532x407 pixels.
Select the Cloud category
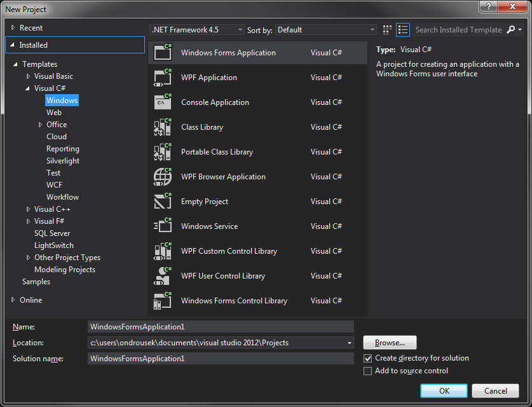pyautogui.click(x=57, y=137)
